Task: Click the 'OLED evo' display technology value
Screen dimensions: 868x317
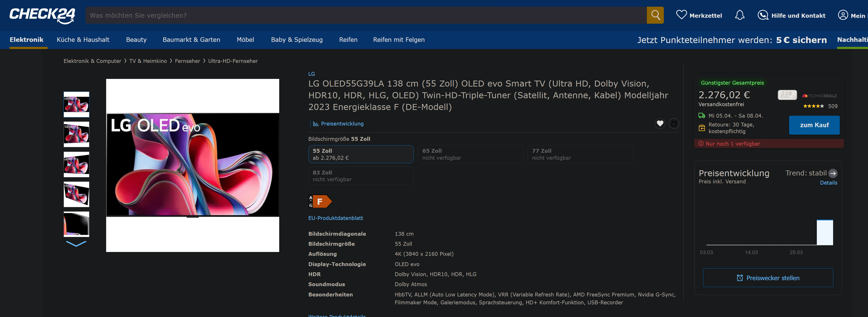Action: coord(407,264)
